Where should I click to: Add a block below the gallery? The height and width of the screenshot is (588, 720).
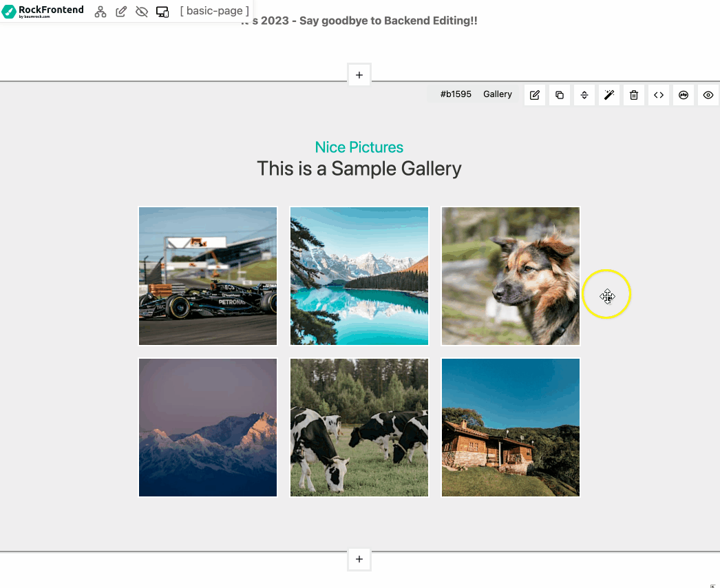click(x=359, y=559)
